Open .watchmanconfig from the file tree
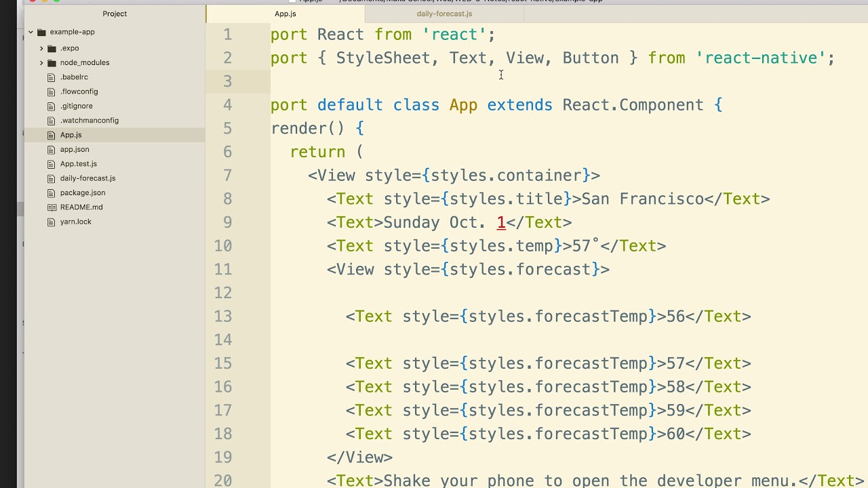Image resolution: width=868 pixels, height=488 pixels. pos(89,121)
